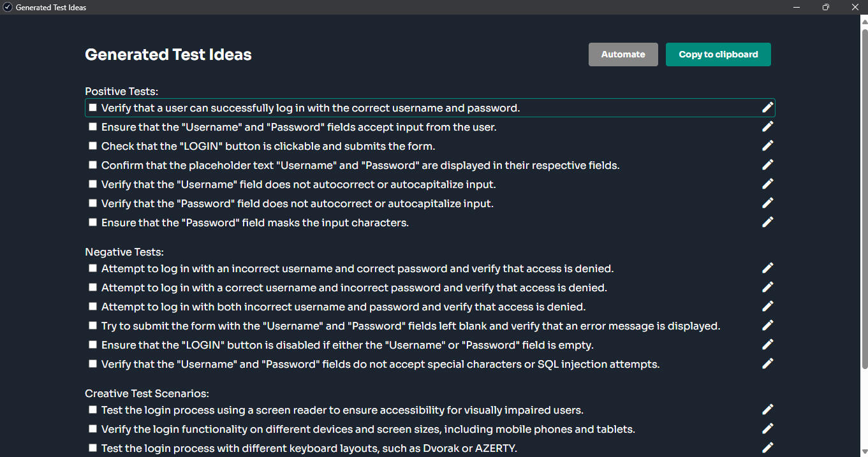
Task: Edit the placeholder text test idea
Action: pyautogui.click(x=768, y=165)
